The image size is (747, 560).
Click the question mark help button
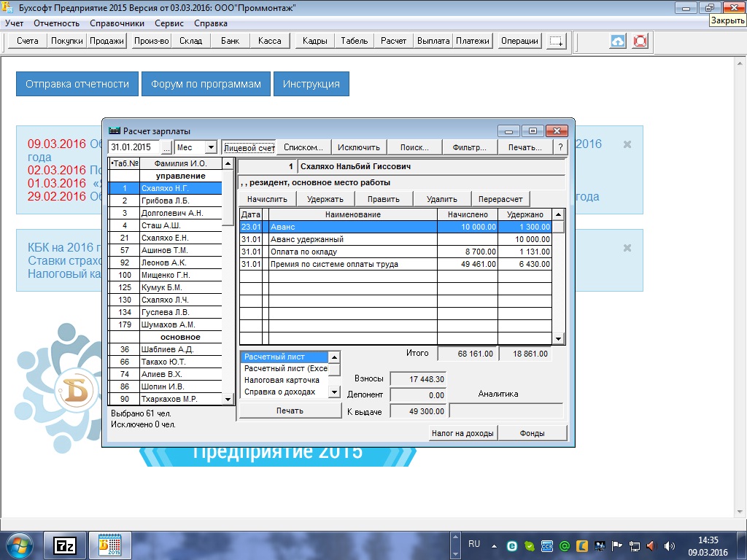560,147
